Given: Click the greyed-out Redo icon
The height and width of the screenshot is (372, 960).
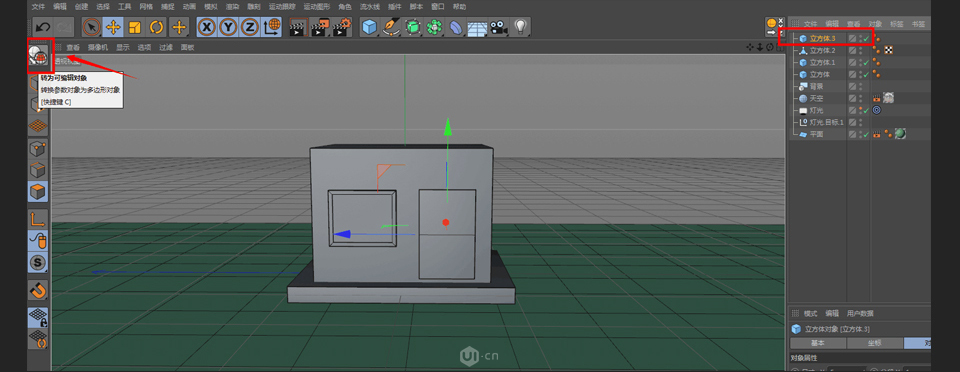Looking at the screenshot, I should (64, 27).
